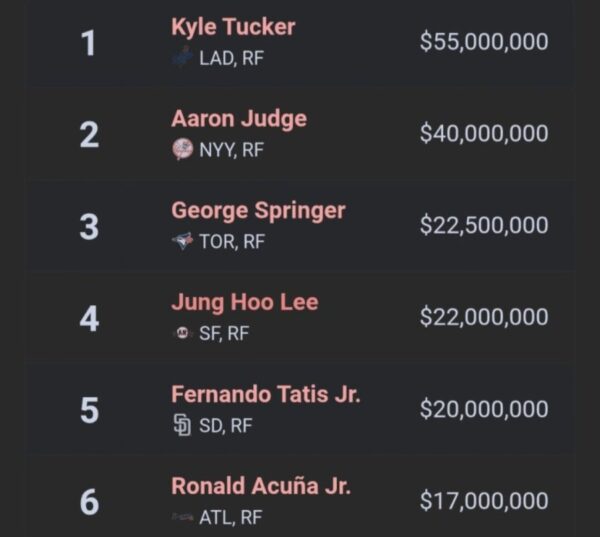
Task: Select the $40,000,000 salary value
Action: pos(484,133)
